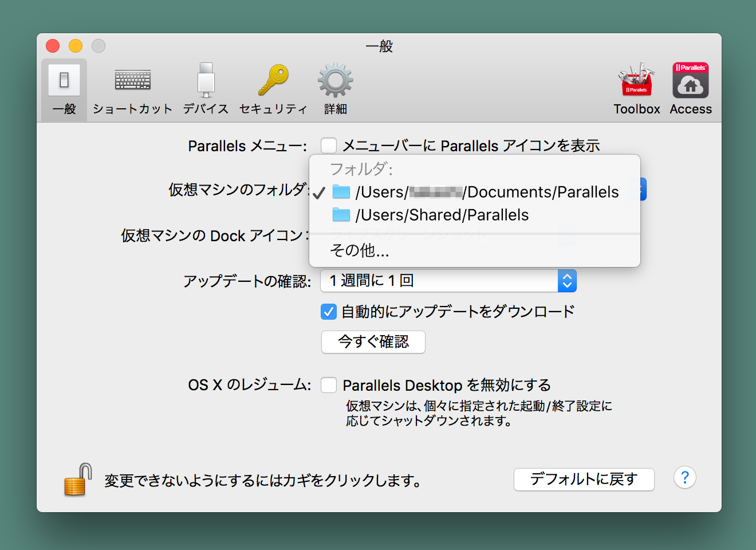Click the 仮想マシンの Dock アイコン label
The height and width of the screenshot is (550, 756).
point(215,235)
